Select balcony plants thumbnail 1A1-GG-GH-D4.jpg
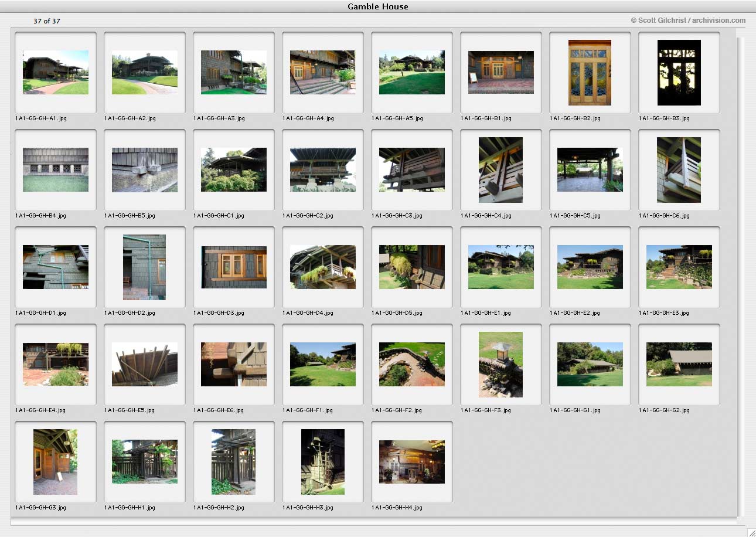The image size is (756, 537). pos(323,267)
